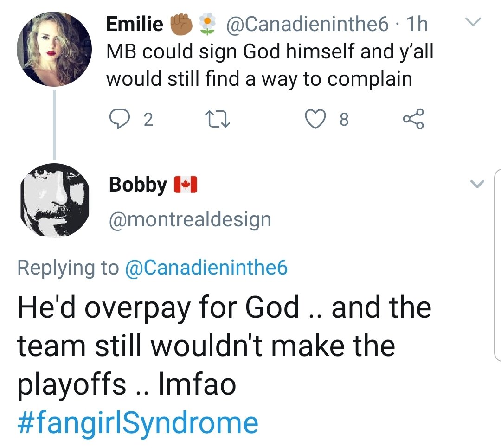Like Emilie's tweet with the heart
This screenshot has height=448, width=501.
316,120
